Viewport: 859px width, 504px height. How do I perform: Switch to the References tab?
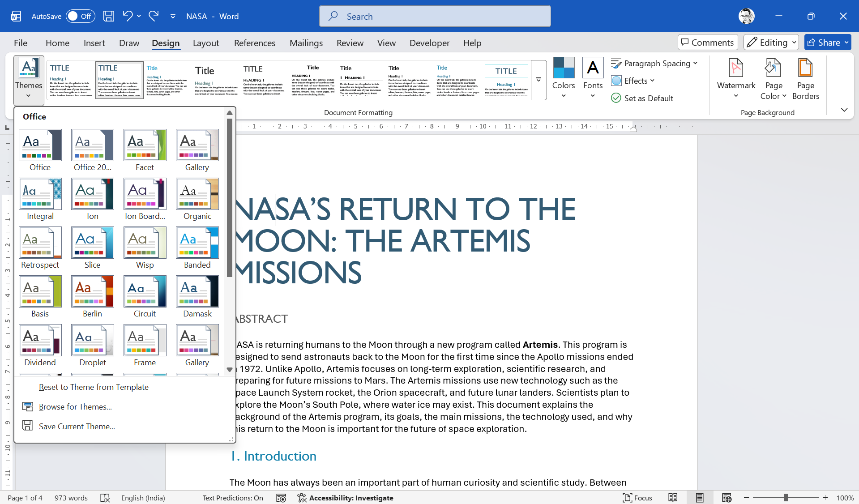(x=255, y=43)
